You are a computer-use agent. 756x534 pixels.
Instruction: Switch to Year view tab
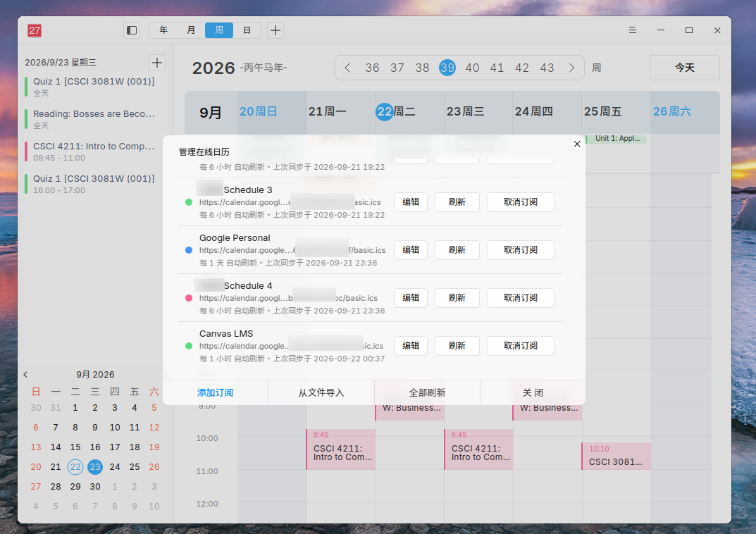pyautogui.click(x=163, y=30)
